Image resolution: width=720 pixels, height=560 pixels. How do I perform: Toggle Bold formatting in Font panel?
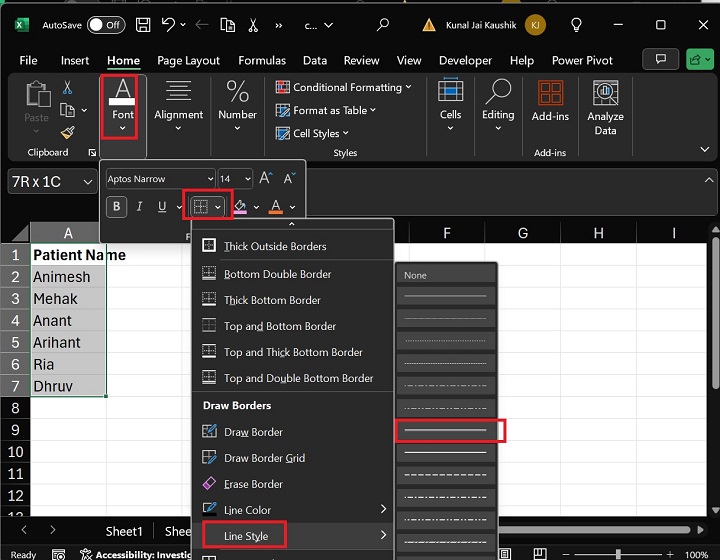pyautogui.click(x=117, y=207)
